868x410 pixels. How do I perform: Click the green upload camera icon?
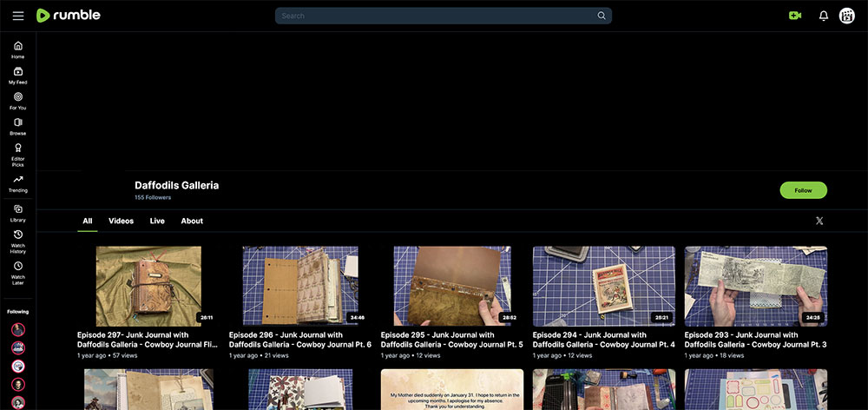point(795,16)
